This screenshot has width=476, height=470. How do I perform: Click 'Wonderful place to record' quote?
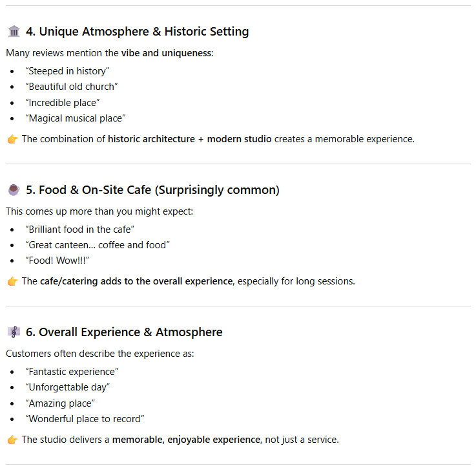[x=85, y=419]
